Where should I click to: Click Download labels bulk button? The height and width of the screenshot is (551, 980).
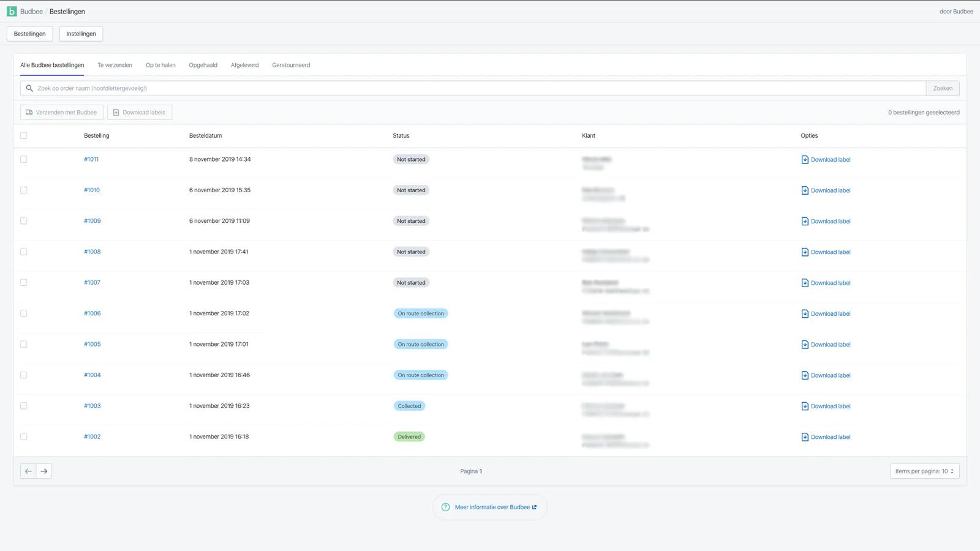click(140, 113)
